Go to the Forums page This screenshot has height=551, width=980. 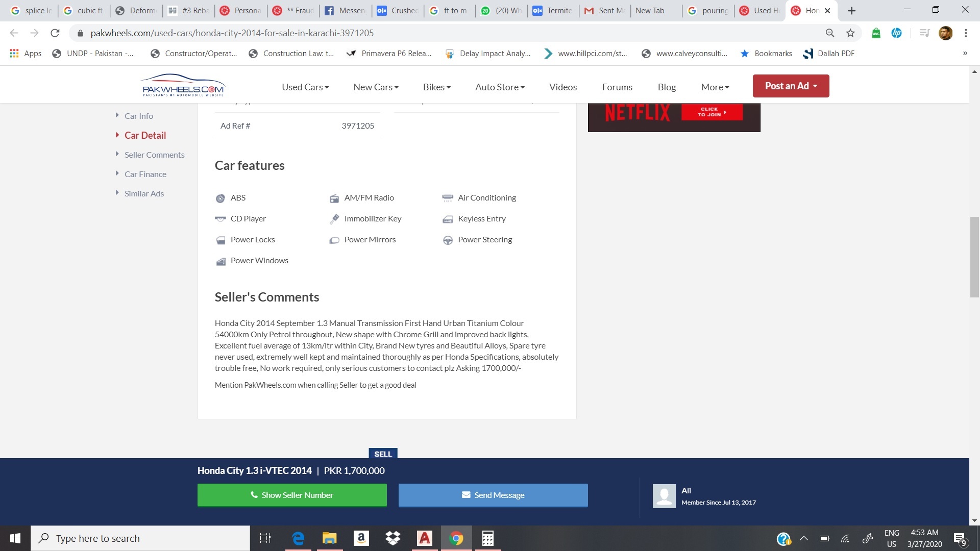617,87
